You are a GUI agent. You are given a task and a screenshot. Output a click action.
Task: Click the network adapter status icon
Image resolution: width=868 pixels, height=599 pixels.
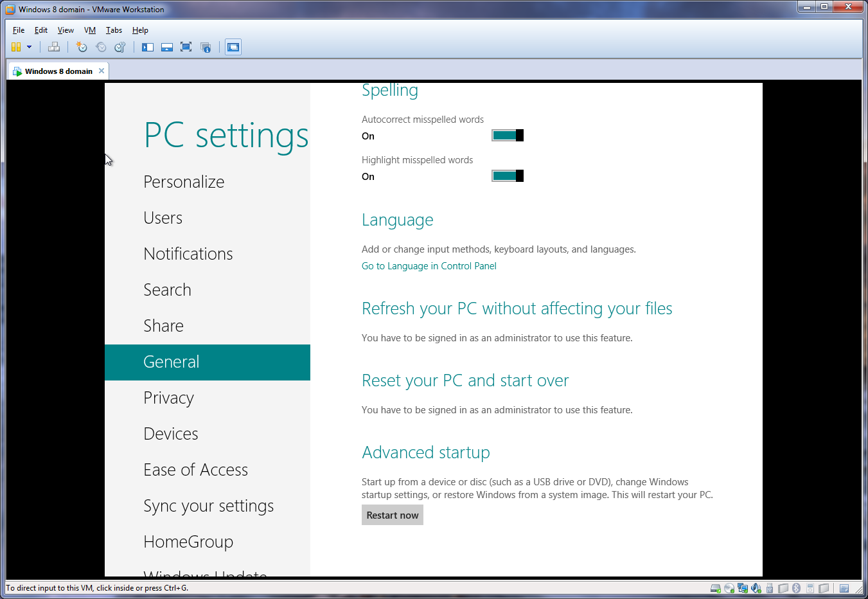743,588
